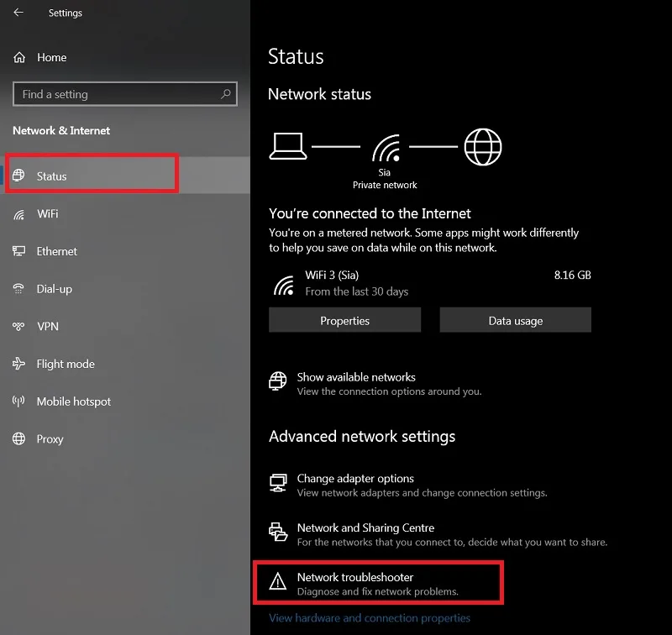Viewport: 672px width, 635px height.
Task: Open View hardware and connection properties
Action: pyautogui.click(x=370, y=618)
